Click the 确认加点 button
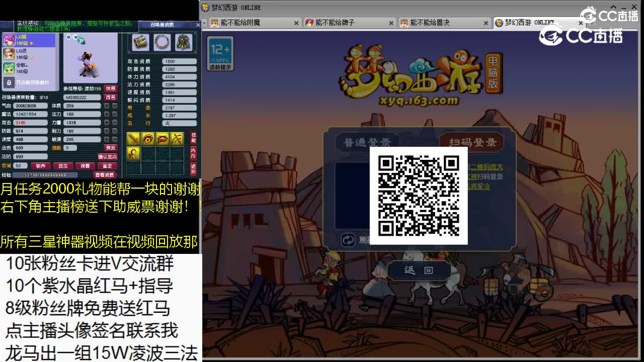 tap(107, 156)
